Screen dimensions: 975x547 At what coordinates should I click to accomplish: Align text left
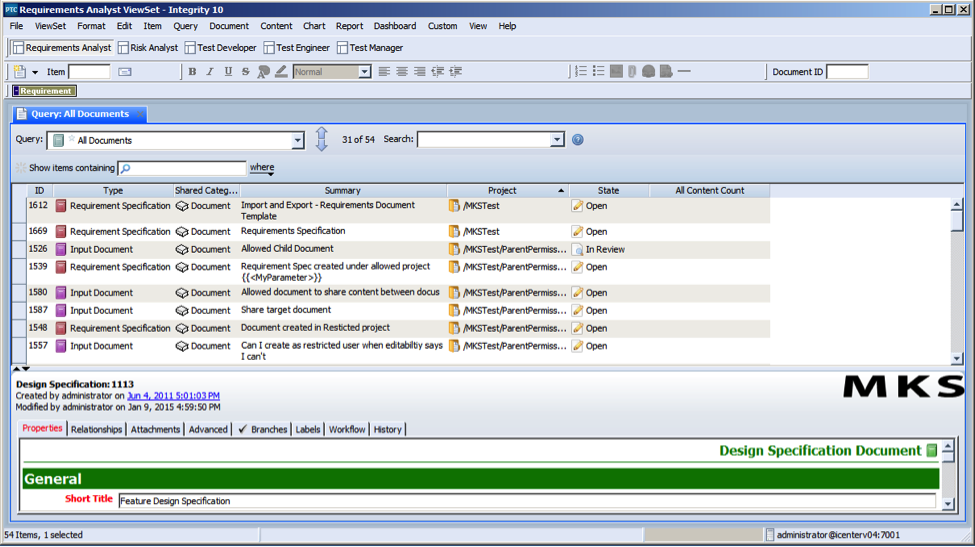coord(384,71)
